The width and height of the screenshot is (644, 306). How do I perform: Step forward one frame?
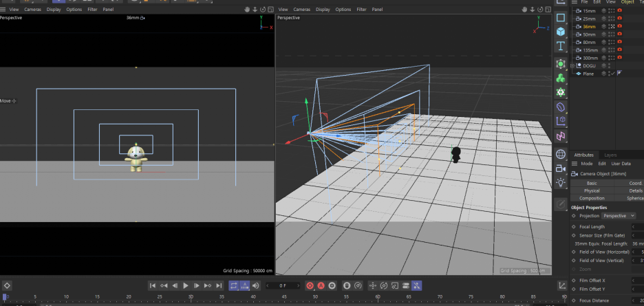click(197, 285)
